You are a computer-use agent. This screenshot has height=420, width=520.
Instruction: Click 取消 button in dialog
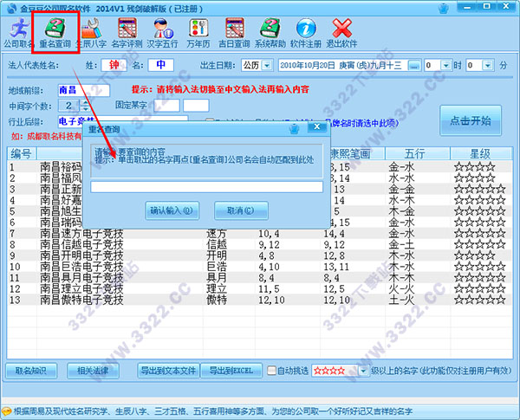pyautogui.click(x=241, y=210)
